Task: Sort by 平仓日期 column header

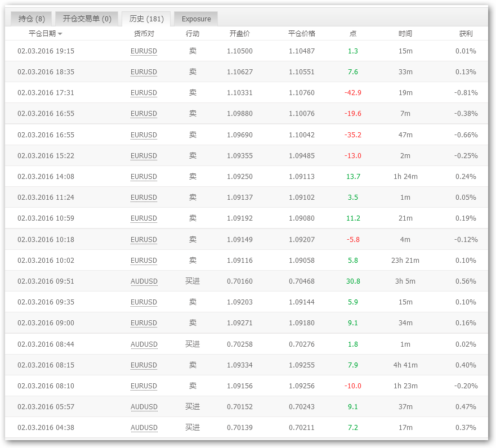Action: (45, 34)
